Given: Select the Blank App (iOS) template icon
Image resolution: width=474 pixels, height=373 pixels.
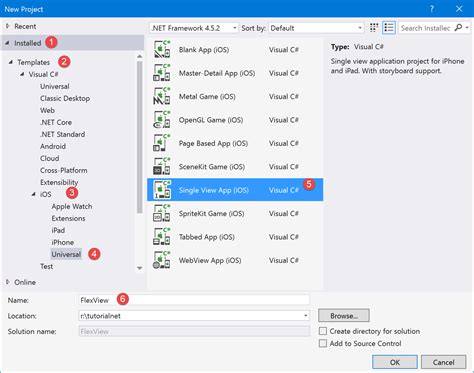Looking at the screenshot, I should click(162, 49).
